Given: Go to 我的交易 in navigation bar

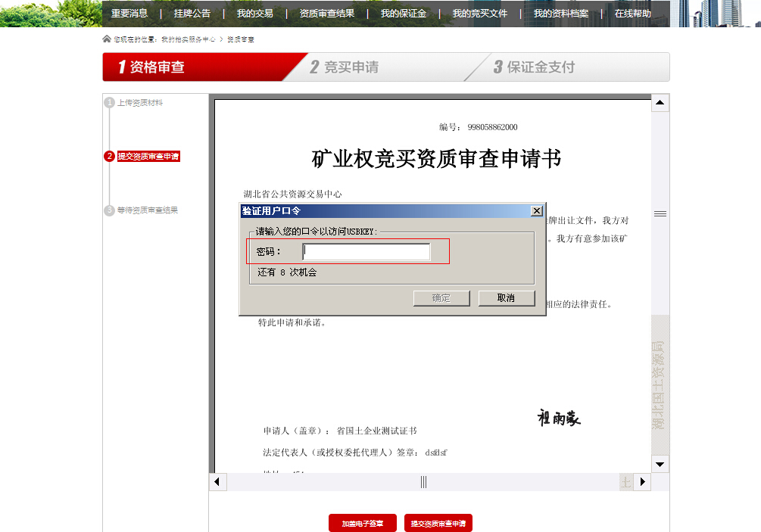Looking at the screenshot, I should click(x=254, y=14).
